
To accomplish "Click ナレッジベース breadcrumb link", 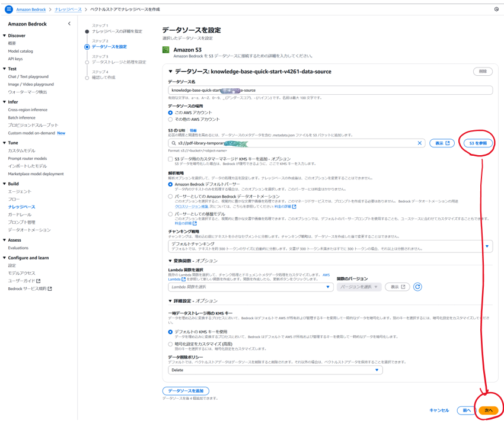I will 68,9.
